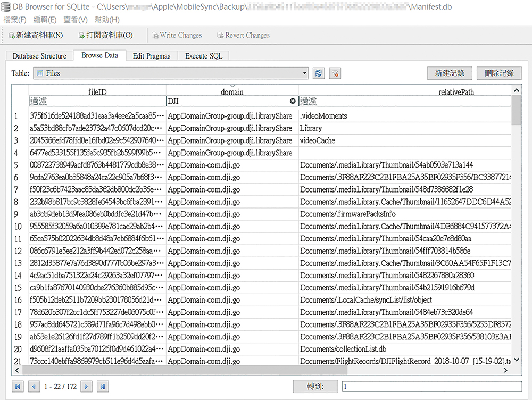Select row header number 1

point(20,116)
